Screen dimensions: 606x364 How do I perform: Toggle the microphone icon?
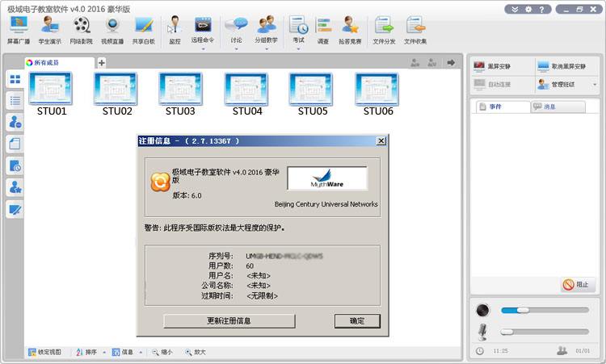(x=483, y=331)
